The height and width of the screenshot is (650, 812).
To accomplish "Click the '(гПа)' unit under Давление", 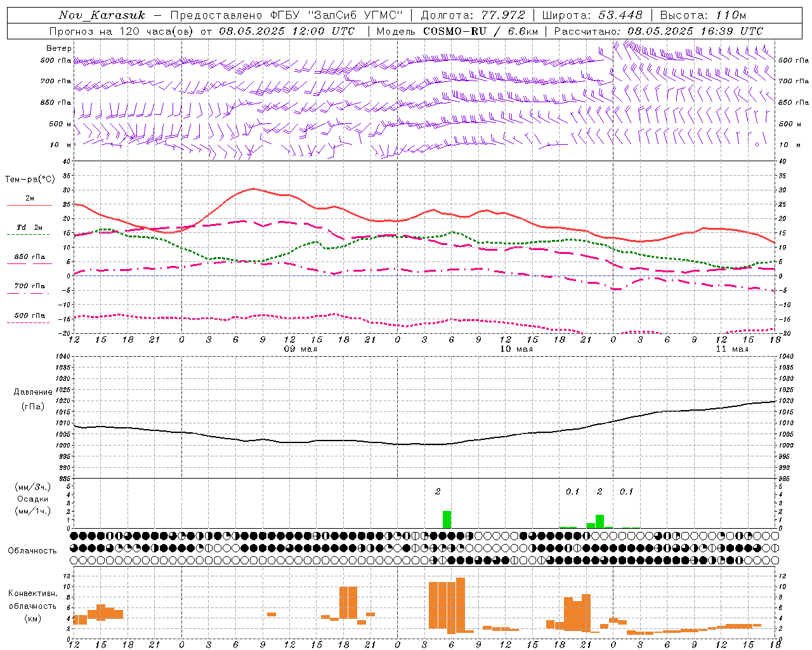I will [32, 407].
